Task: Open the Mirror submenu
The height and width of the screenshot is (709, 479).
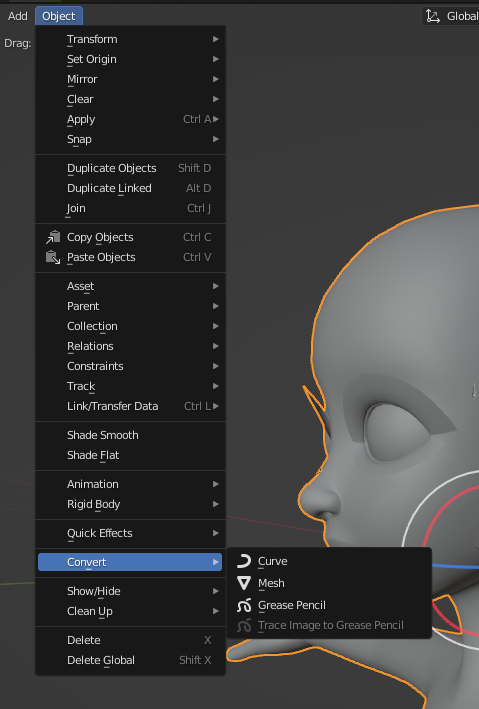Action: click(130, 79)
